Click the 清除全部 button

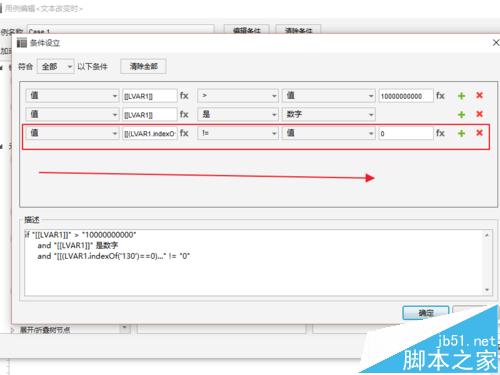(143, 67)
